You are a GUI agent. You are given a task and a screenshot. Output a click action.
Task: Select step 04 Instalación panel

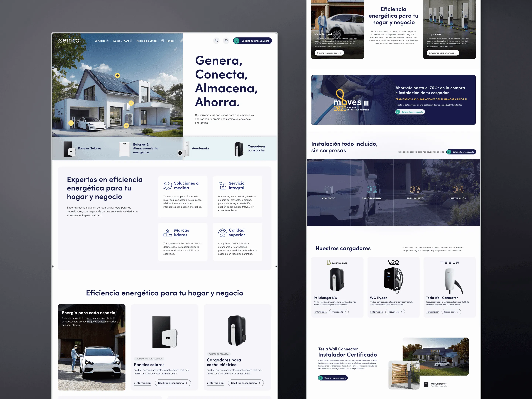tap(458, 192)
